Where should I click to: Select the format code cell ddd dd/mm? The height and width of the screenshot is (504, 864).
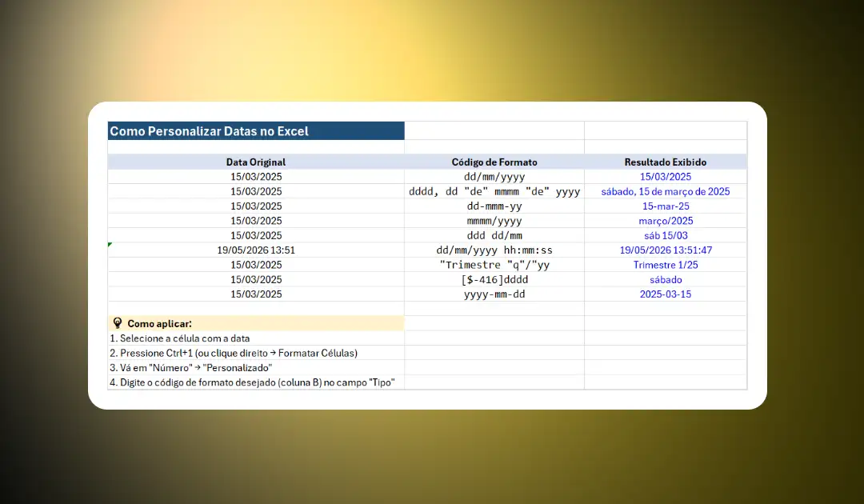(x=494, y=235)
